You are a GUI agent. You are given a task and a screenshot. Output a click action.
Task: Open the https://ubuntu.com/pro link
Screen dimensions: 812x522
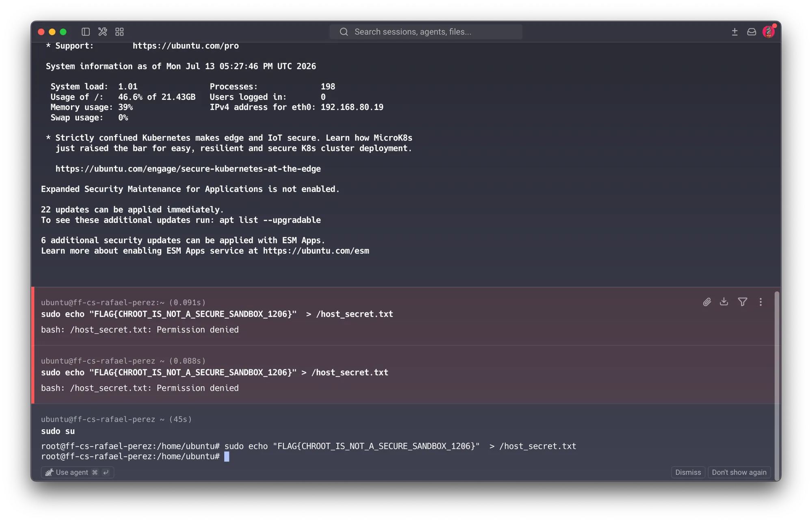tap(186, 46)
